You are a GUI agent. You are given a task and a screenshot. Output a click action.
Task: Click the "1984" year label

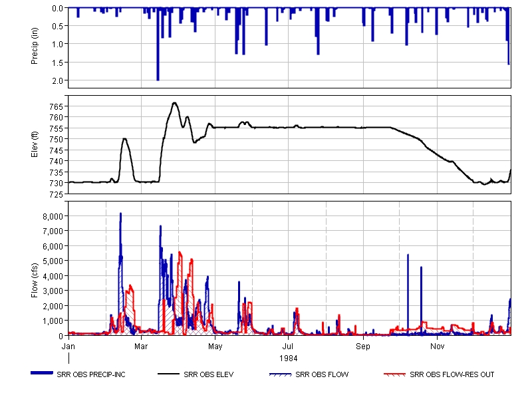[289, 358]
